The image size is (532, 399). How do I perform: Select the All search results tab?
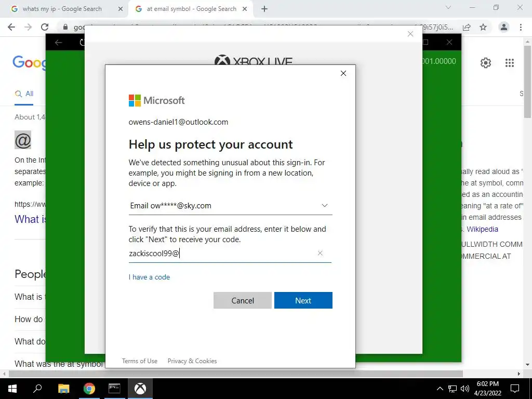coord(24,94)
